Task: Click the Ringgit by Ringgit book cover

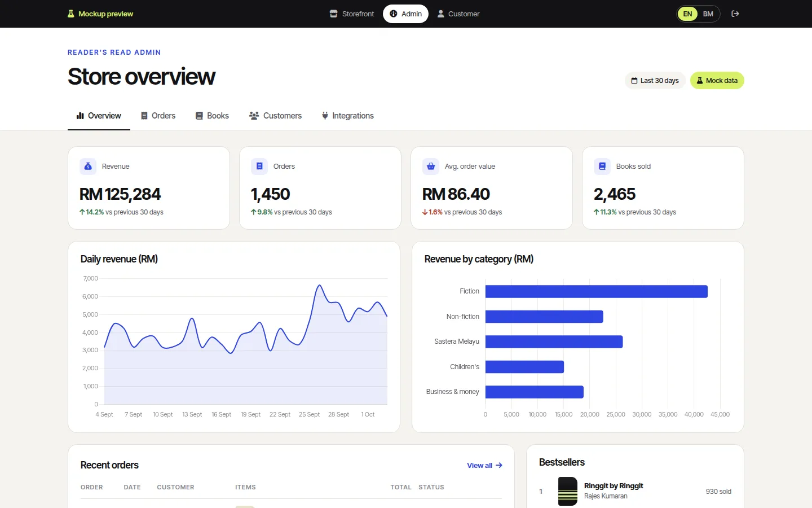Action: click(568, 491)
